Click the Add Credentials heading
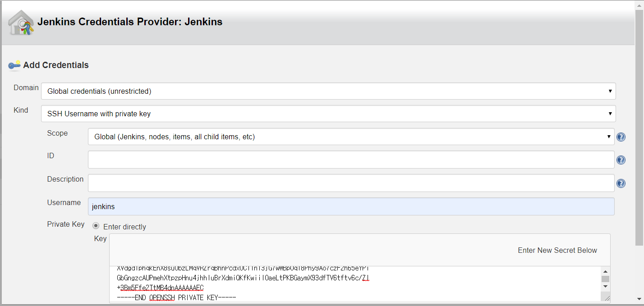The image size is (644, 306). click(x=56, y=65)
